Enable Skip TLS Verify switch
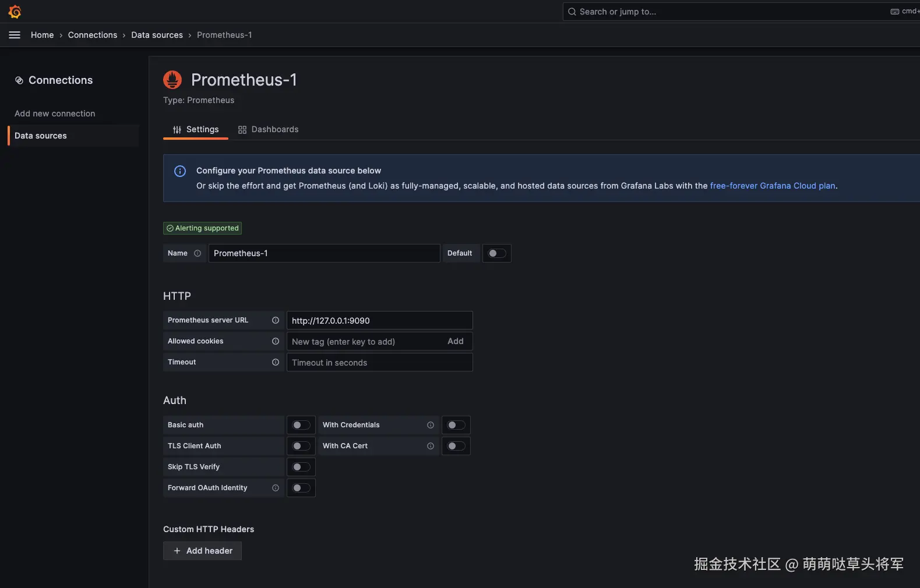920x588 pixels. 301,467
